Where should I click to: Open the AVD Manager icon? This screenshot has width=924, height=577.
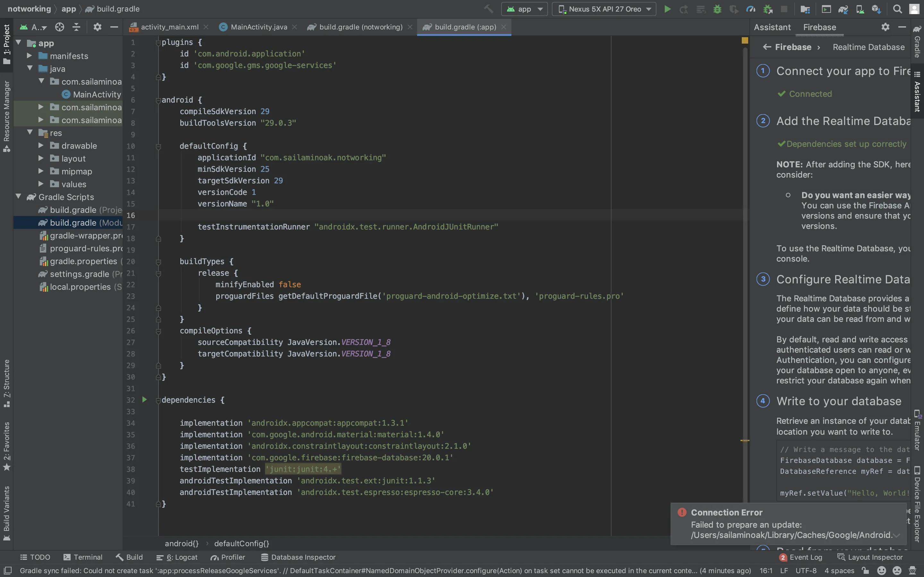pyautogui.click(x=860, y=9)
